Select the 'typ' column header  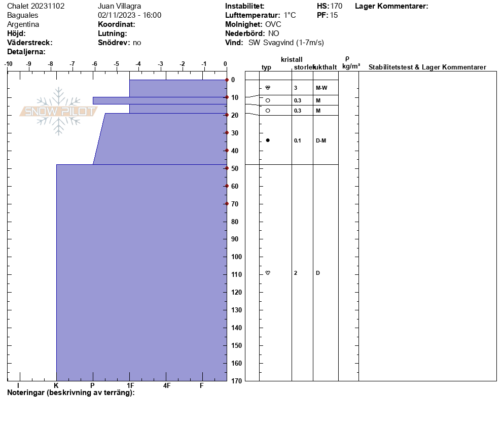[x=266, y=67]
